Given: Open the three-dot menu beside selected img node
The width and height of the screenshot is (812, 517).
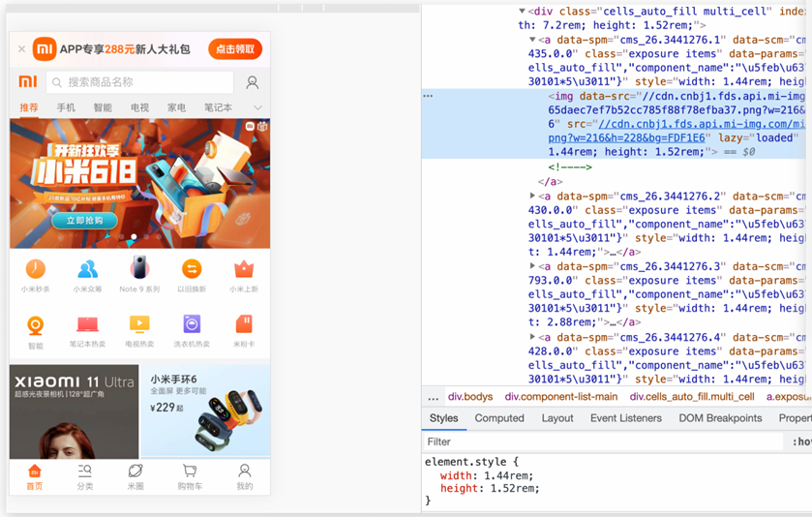Looking at the screenshot, I should (x=428, y=96).
